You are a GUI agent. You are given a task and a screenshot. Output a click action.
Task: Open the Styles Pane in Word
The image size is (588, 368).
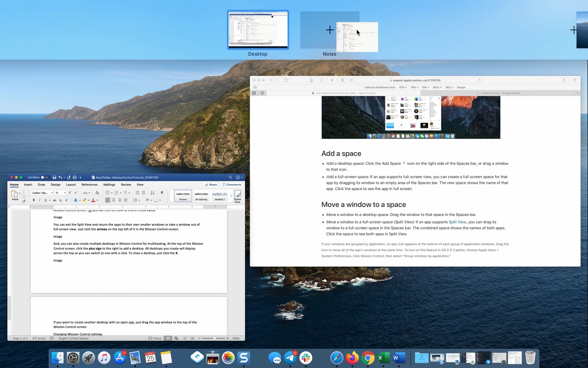pyautogui.click(x=238, y=196)
